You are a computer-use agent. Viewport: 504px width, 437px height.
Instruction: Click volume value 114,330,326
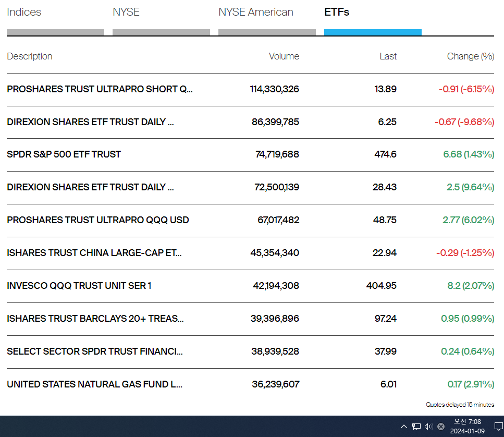(275, 89)
